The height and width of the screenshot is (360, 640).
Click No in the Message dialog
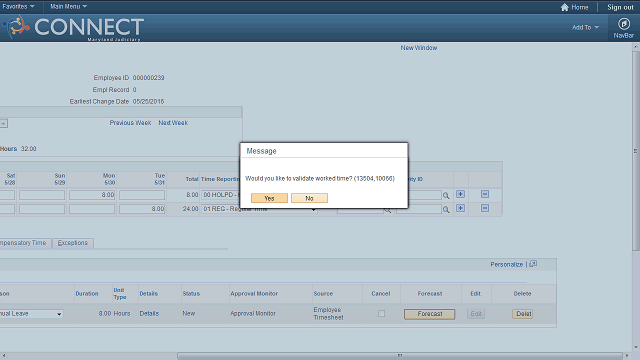tap(309, 198)
